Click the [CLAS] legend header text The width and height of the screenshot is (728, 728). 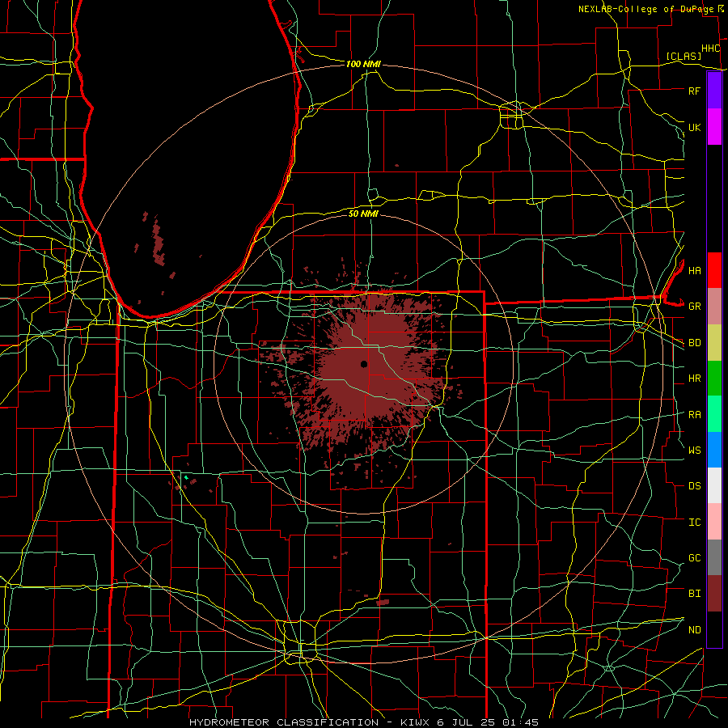pos(684,56)
